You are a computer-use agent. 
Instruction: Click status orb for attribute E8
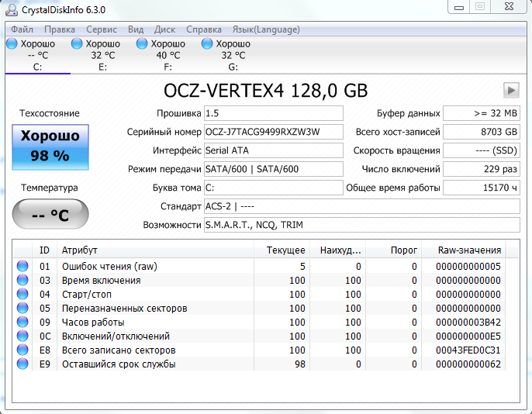pos(22,350)
